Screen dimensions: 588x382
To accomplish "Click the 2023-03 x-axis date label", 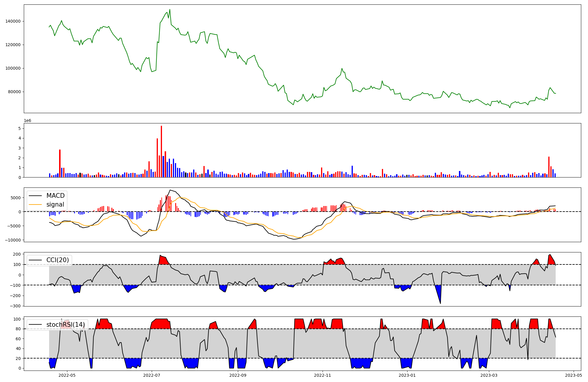I will (x=489, y=375).
